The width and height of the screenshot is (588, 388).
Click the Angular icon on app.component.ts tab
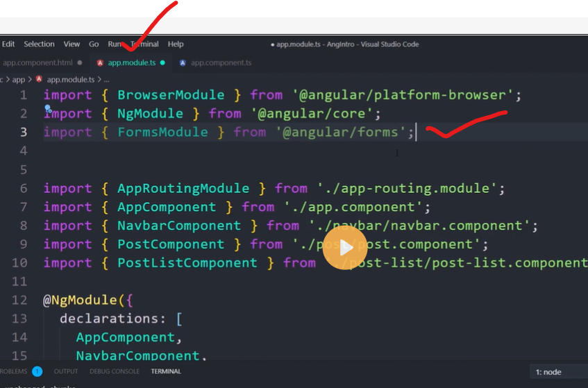click(183, 62)
